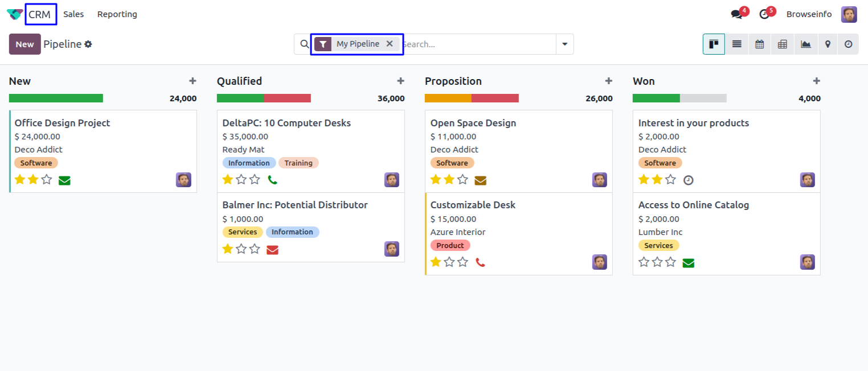Screen dimensions: 868x371
Task: Quick add a lead in Qualified column
Action: pyautogui.click(x=400, y=81)
